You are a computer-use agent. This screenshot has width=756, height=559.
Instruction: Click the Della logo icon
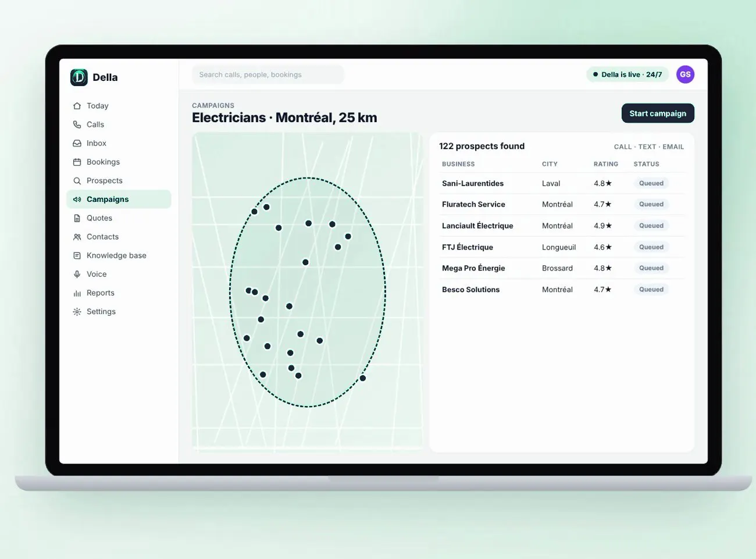(x=79, y=77)
